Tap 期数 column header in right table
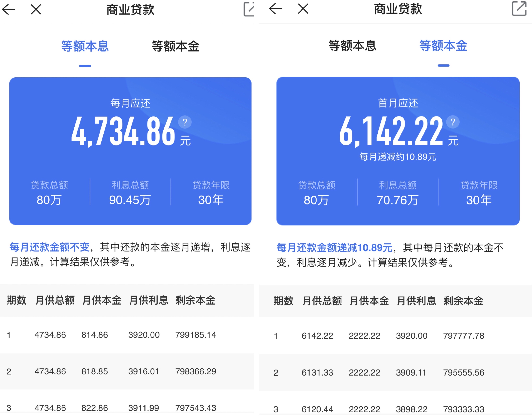This screenshot has width=532, height=416. pyautogui.click(x=283, y=301)
